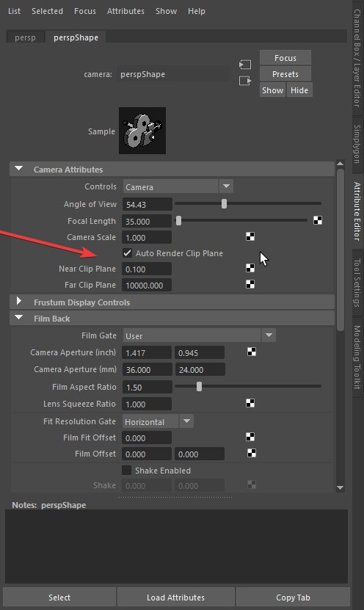Select the persp​Shape tab
364x610 pixels.
(x=76, y=37)
